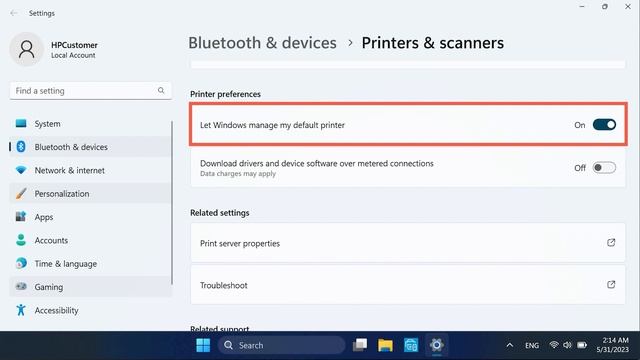This screenshot has width=640, height=360.
Task: Click the Settings gear on the taskbar
Action: [x=436, y=345]
